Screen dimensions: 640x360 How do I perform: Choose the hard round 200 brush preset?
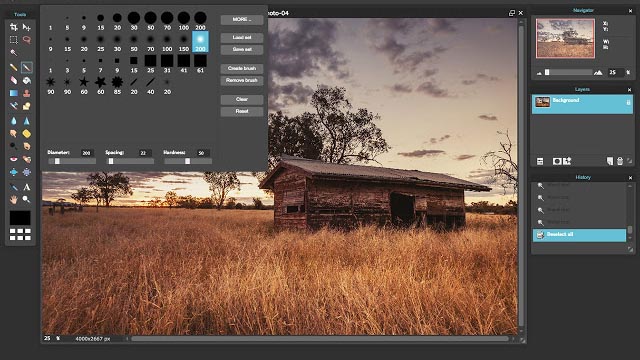(x=200, y=21)
